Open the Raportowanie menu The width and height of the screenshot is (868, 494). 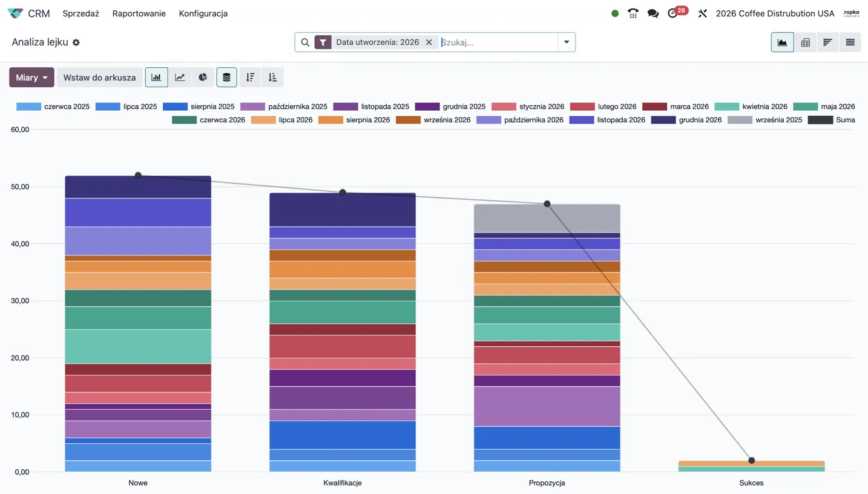pos(139,13)
